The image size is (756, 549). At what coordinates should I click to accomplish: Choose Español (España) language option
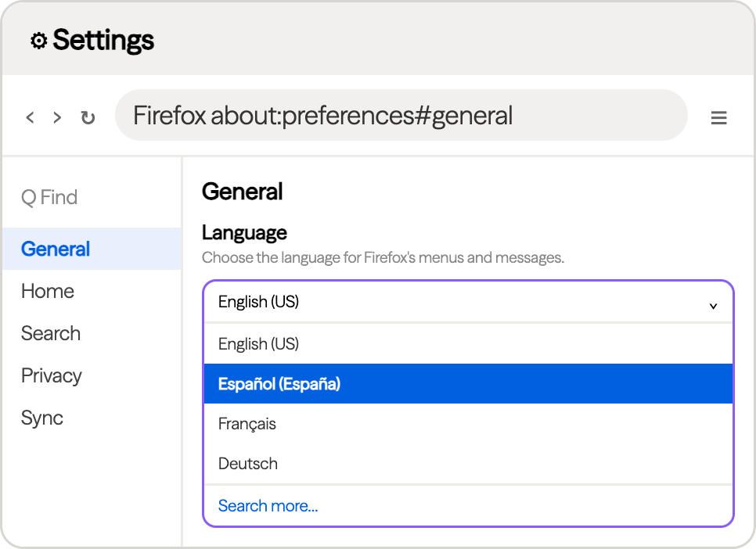(x=468, y=384)
